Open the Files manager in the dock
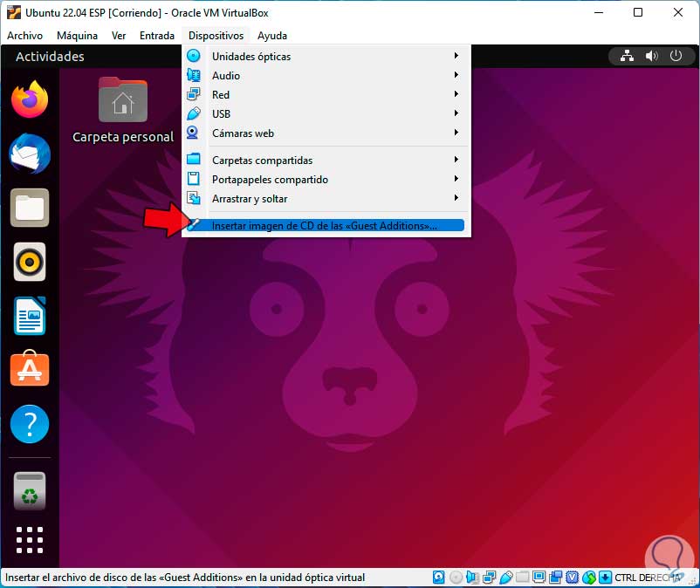 point(30,208)
